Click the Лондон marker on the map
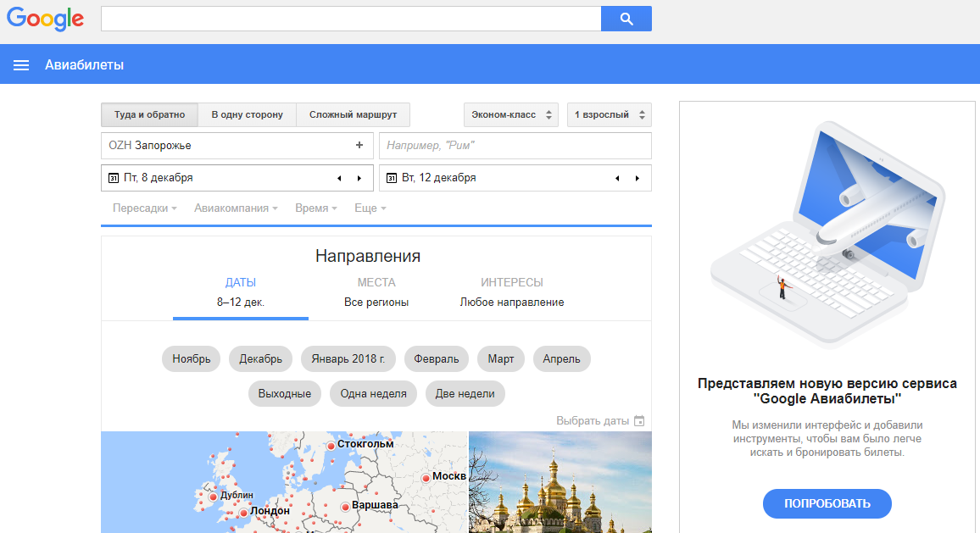Viewport: 980px width, 533px height. tap(244, 513)
